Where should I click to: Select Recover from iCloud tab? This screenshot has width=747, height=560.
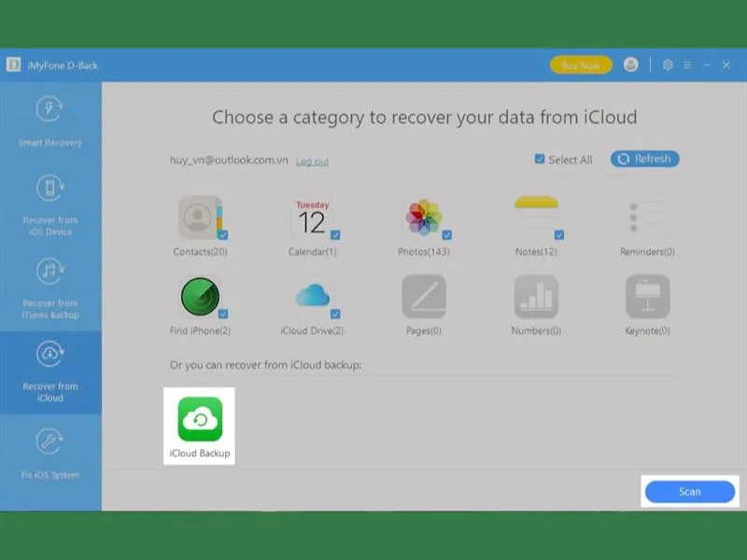pos(50,371)
